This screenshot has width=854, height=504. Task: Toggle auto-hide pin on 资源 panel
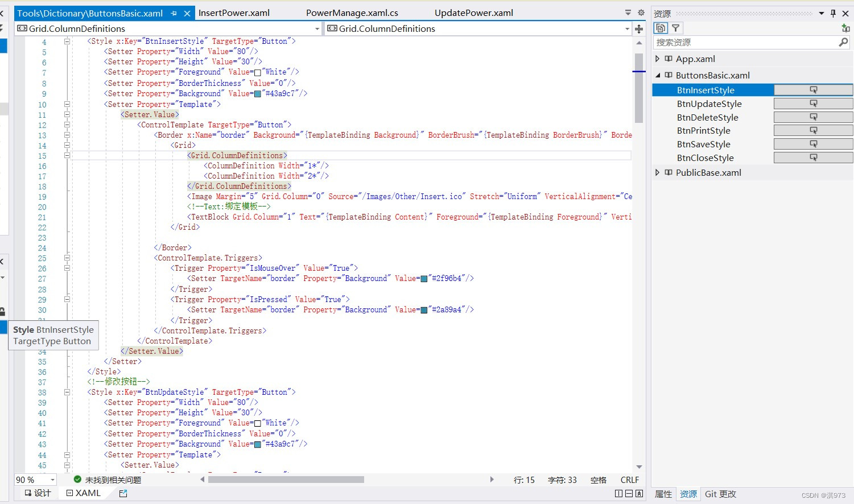coord(834,13)
